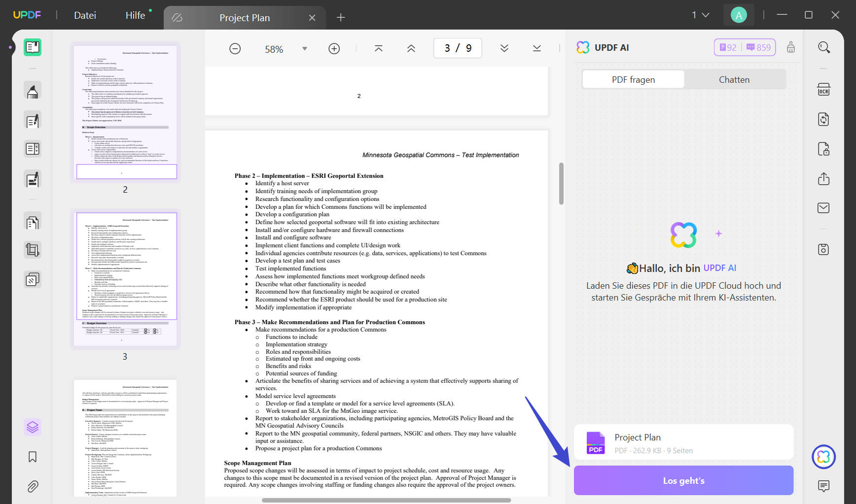Click the Los geht's button
This screenshot has width=856, height=504.
683,480
